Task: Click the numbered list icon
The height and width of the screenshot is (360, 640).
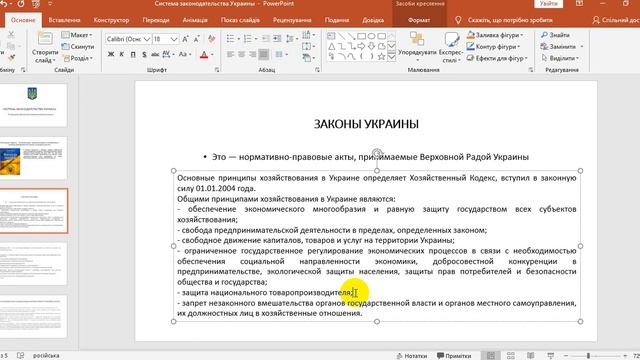Action: 247,39
